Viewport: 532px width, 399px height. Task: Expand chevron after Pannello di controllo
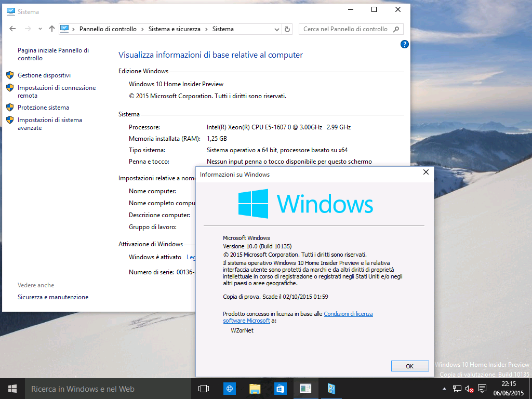[x=142, y=29]
